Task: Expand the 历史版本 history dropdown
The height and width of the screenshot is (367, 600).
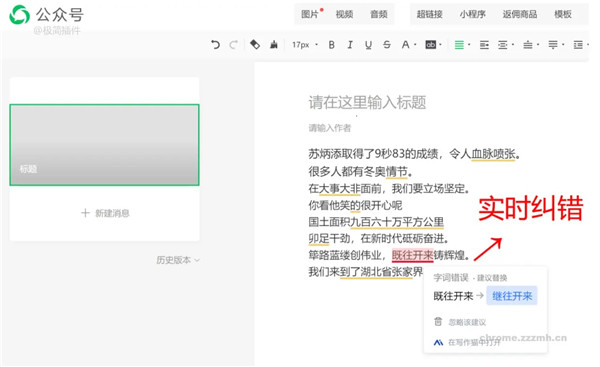Action: (x=178, y=260)
